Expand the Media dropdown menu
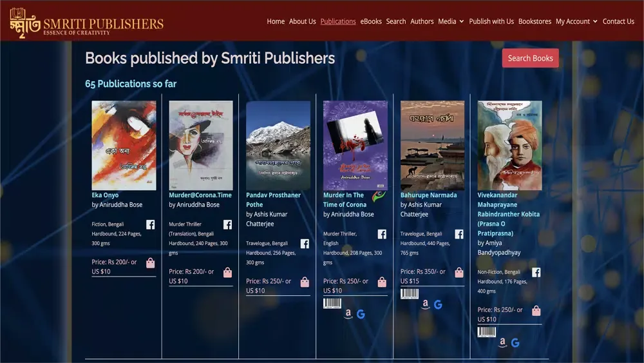The width and height of the screenshot is (644, 363). [451, 21]
